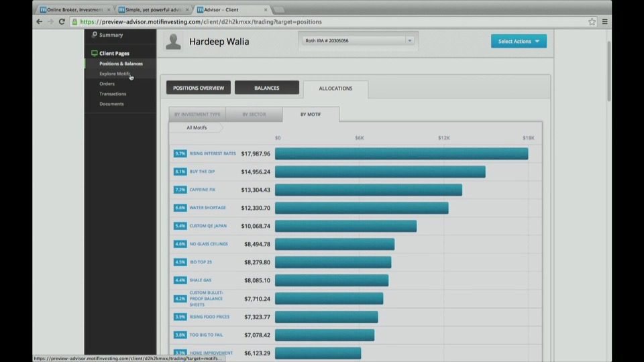Click the browser forward arrow
This screenshot has height=362, width=644.
(50, 21)
